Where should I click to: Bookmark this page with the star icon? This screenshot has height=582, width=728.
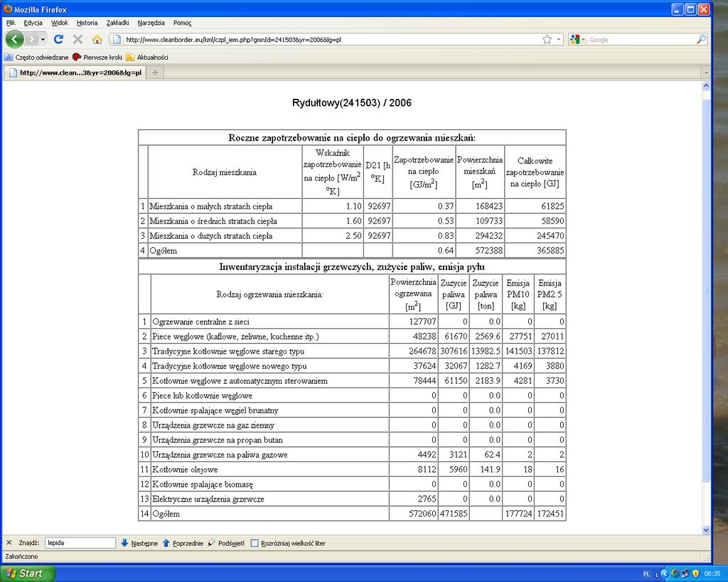[x=547, y=40]
